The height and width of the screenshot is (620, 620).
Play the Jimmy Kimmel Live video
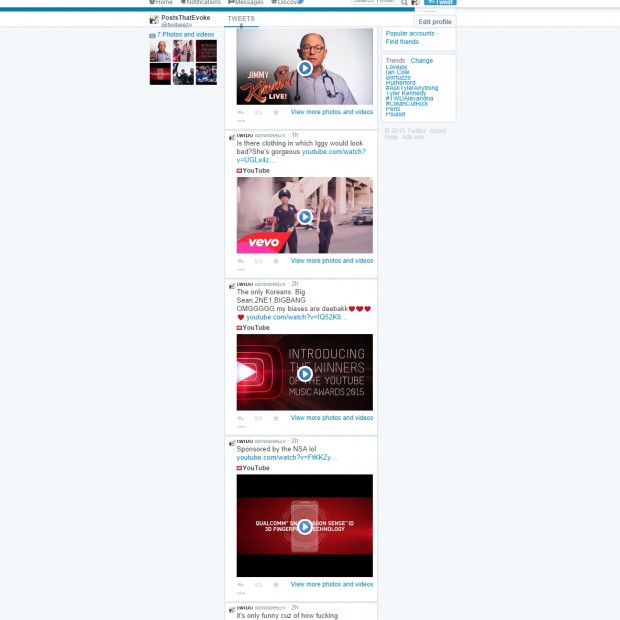pyautogui.click(x=304, y=68)
